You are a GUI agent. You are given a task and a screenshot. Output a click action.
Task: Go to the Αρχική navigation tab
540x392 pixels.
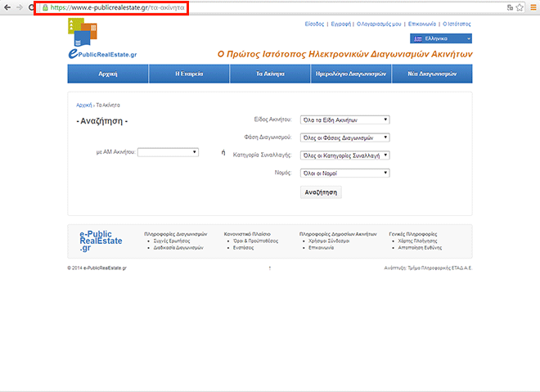point(107,74)
